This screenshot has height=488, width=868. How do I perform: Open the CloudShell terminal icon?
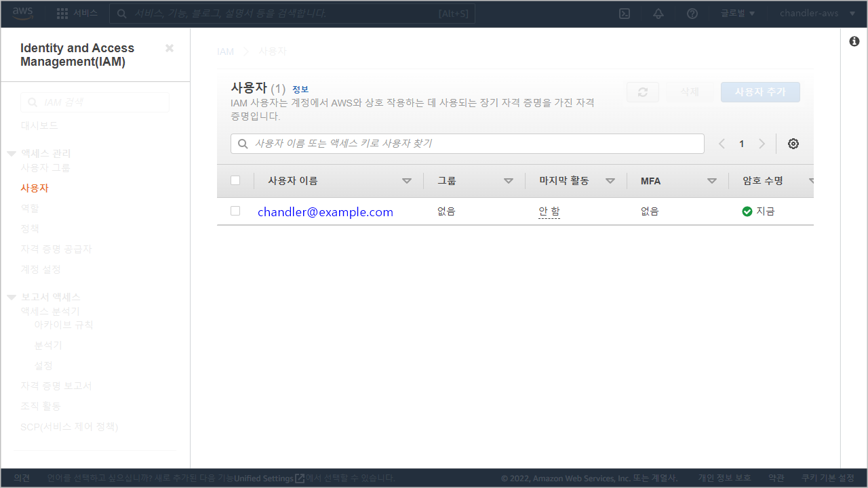coord(625,14)
